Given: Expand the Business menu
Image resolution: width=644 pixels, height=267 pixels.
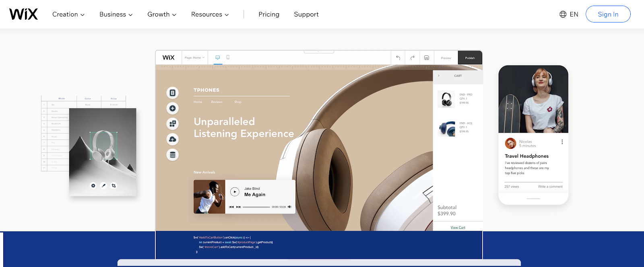Looking at the screenshot, I should 116,14.
